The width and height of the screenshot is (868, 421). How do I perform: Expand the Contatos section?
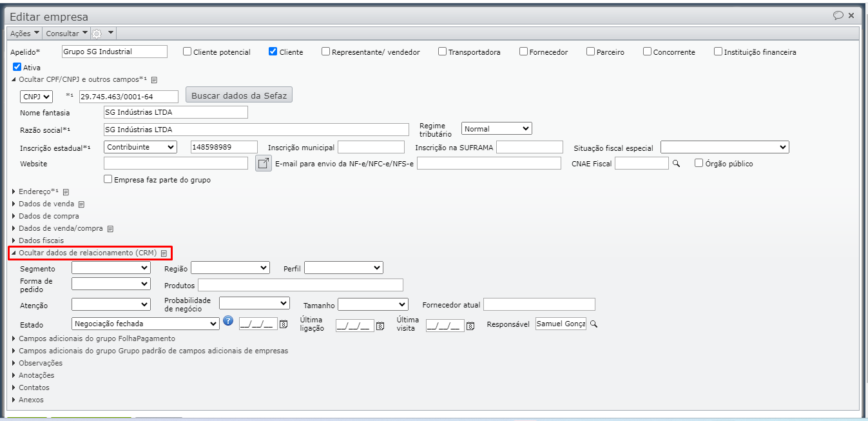(30, 387)
